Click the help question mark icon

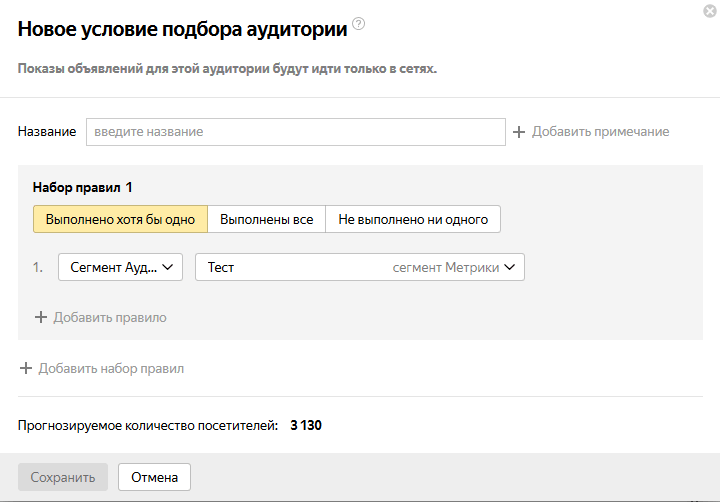359,25
